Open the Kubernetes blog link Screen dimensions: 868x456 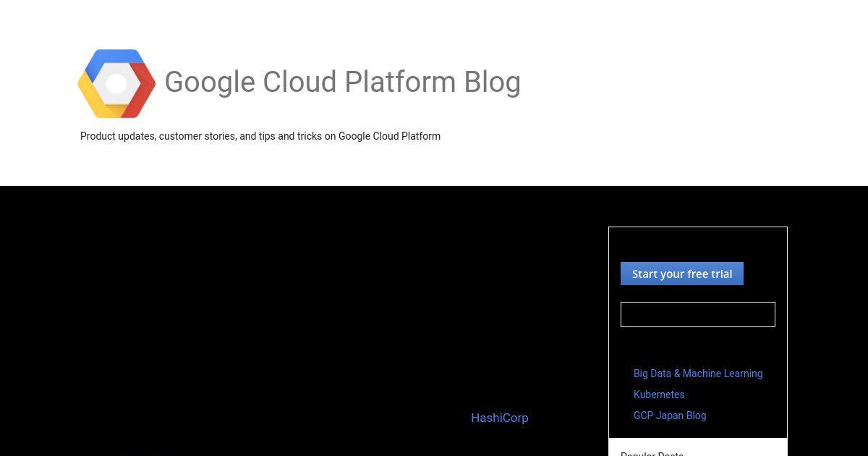coord(659,394)
